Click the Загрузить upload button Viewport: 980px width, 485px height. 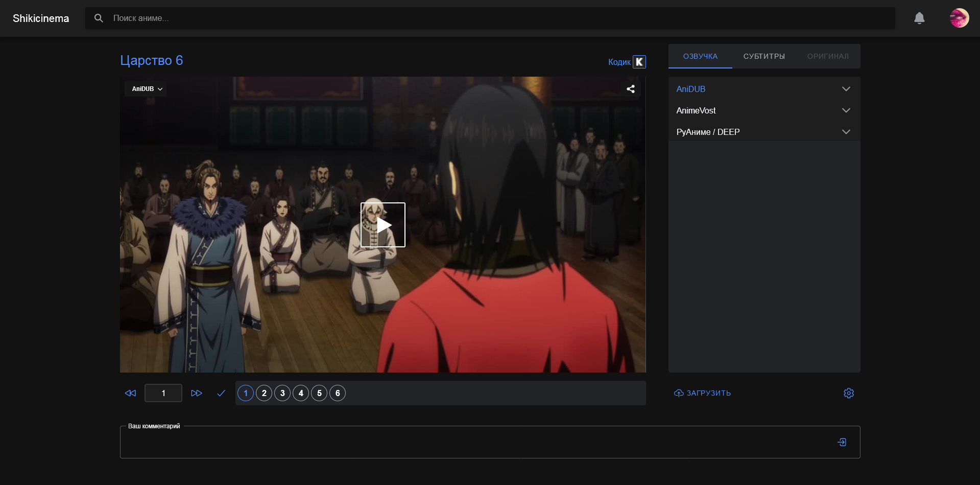(x=703, y=393)
